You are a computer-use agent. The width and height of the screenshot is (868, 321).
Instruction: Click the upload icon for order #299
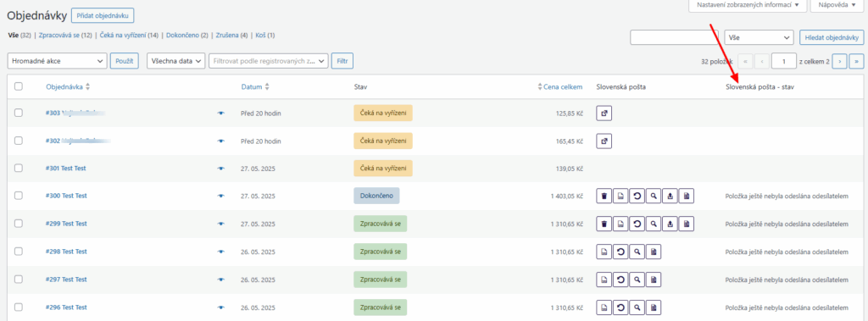point(670,224)
